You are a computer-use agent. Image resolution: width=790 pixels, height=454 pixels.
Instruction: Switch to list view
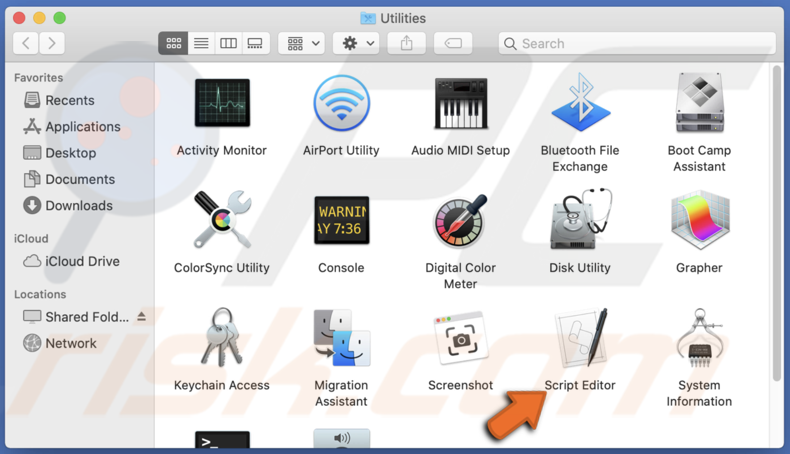(201, 43)
